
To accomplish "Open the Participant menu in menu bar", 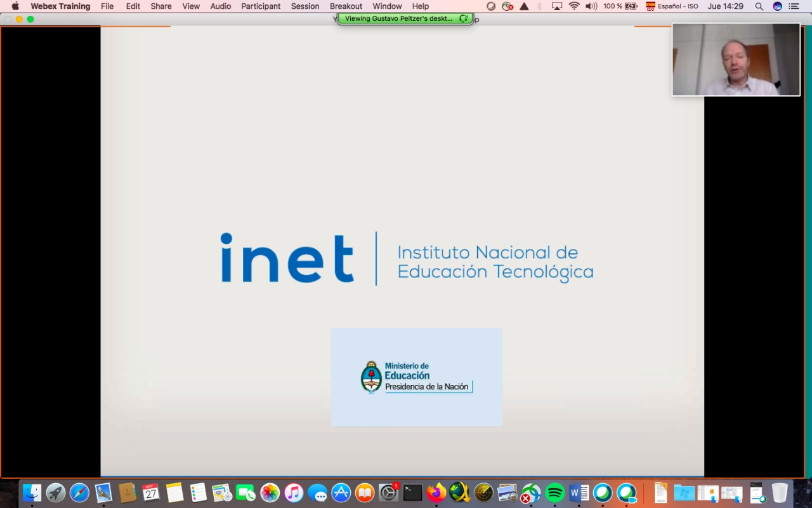I will click(261, 6).
